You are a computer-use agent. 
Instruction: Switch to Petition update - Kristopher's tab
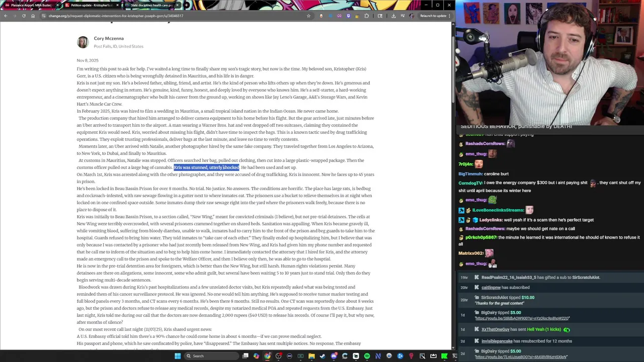tap(91, 5)
